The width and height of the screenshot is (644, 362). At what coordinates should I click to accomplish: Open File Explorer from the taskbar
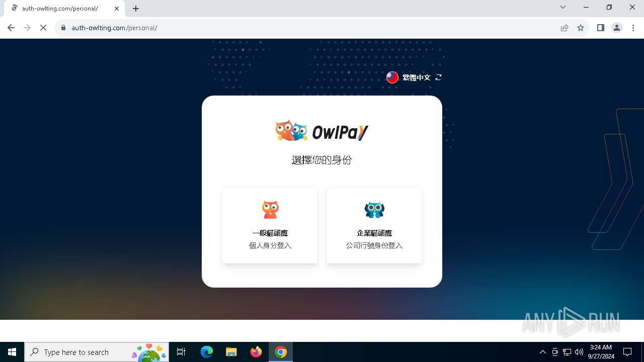click(231, 352)
